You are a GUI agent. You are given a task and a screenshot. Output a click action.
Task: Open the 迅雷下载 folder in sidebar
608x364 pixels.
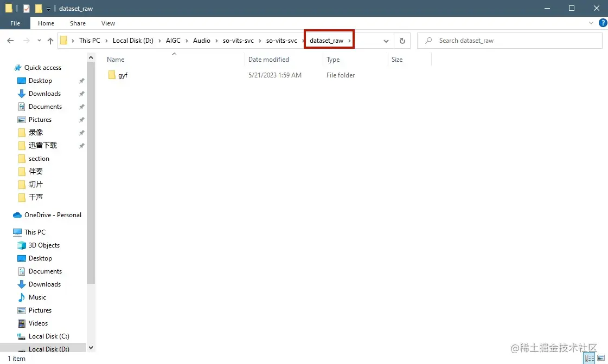point(43,146)
